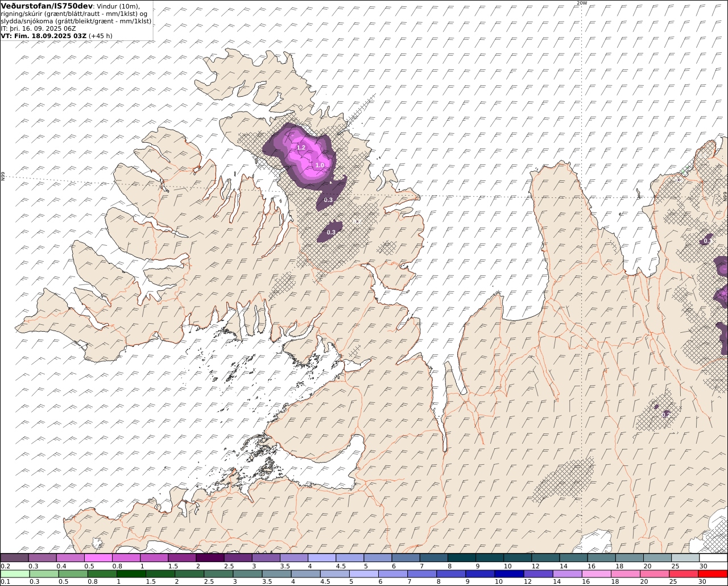Click the '0.3' label in the detached oval patch

coord(331,232)
